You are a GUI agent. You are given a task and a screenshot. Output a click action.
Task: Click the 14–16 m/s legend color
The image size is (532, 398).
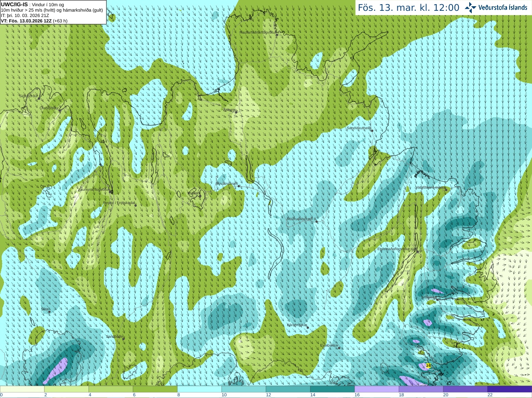332,389
